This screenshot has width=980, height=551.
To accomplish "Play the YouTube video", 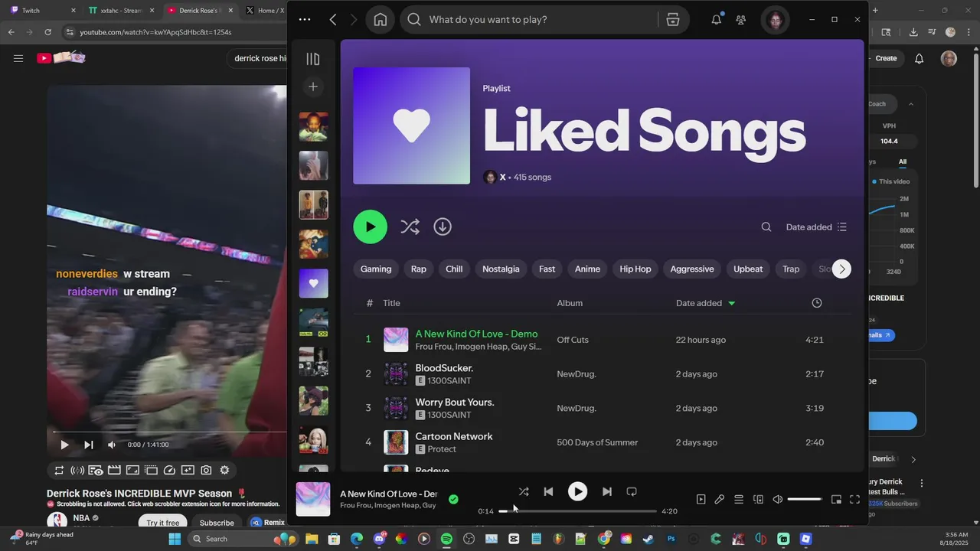I will (64, 445).
